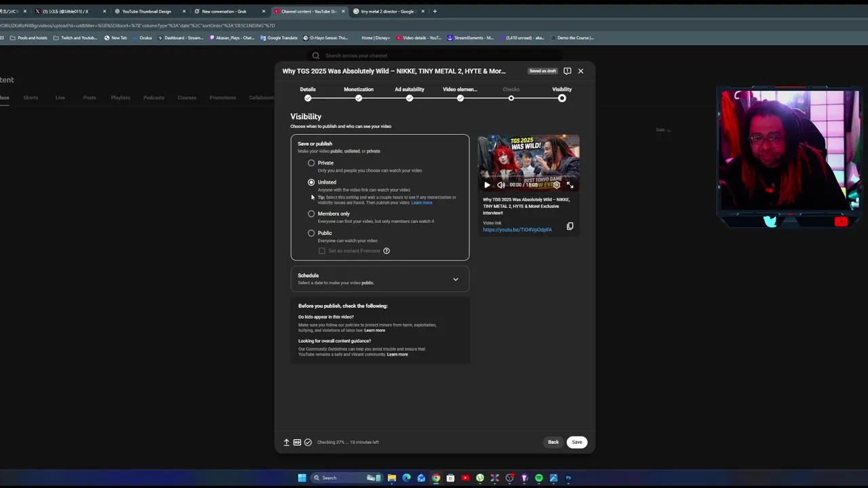Open the Oculus bookmark
This screenshot has width=868, height=488.
tap(142, 38)
